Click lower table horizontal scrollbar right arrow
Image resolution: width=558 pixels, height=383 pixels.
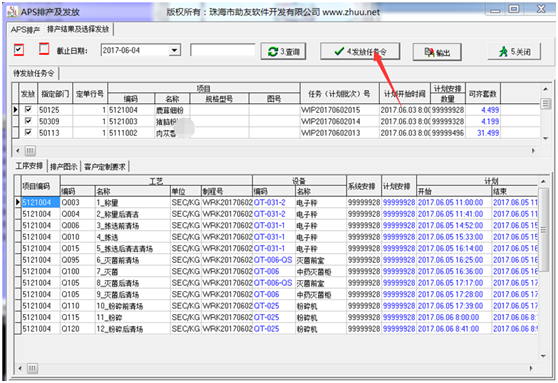click(531, 368)
